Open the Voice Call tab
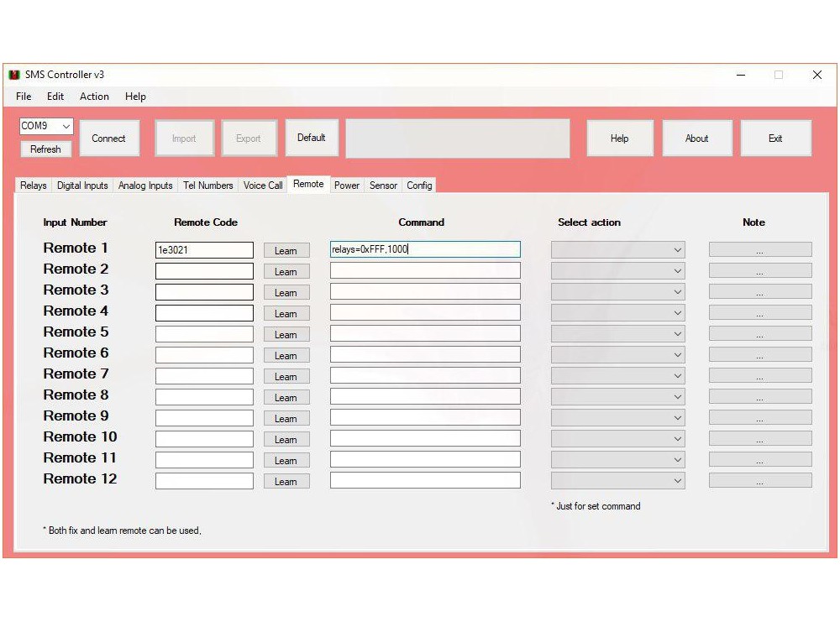The height and width of the screenshot is (622, 840). point(263,186)
